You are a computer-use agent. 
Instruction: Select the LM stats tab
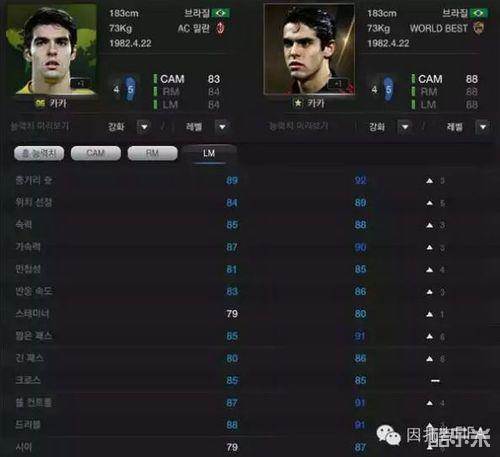(209, 153)
